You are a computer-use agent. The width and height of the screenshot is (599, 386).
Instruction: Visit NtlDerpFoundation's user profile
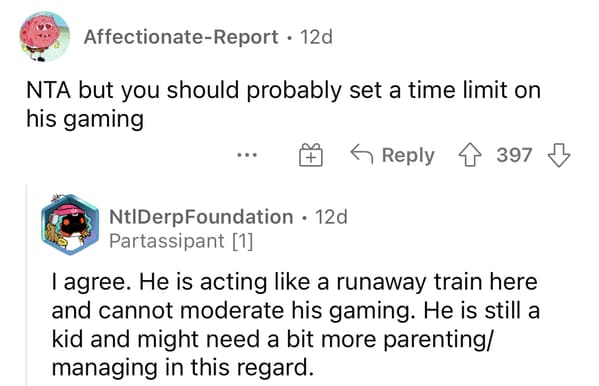pyautogui.click(x=201, y=217)
